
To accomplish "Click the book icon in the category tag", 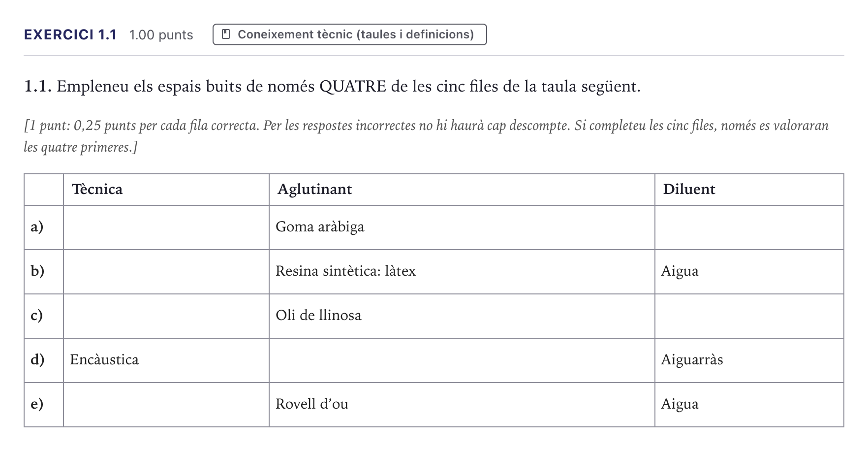I will [x=226, y=34].
